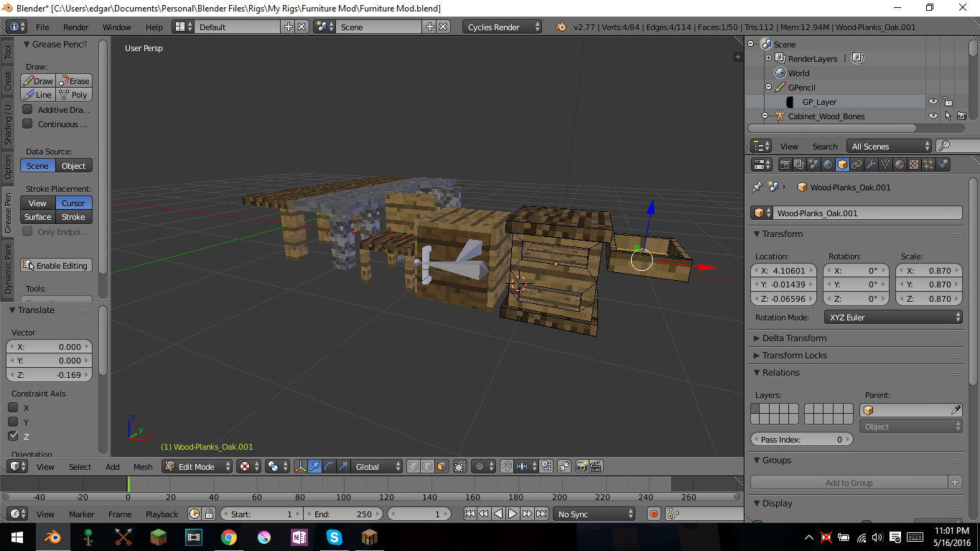Toggle GP_Layer visibility eye in outliner

[x=933, y=101]
